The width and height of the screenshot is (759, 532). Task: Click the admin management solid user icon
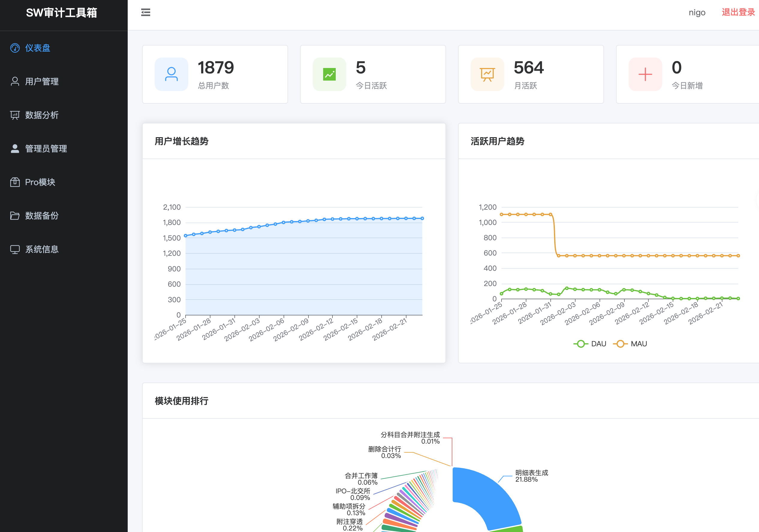click(x=15, y=149)
